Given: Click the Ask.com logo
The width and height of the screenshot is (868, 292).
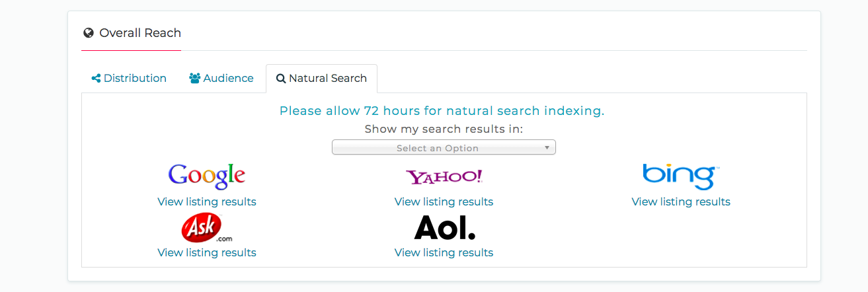Looking at the screenshot, I should 207,227.
